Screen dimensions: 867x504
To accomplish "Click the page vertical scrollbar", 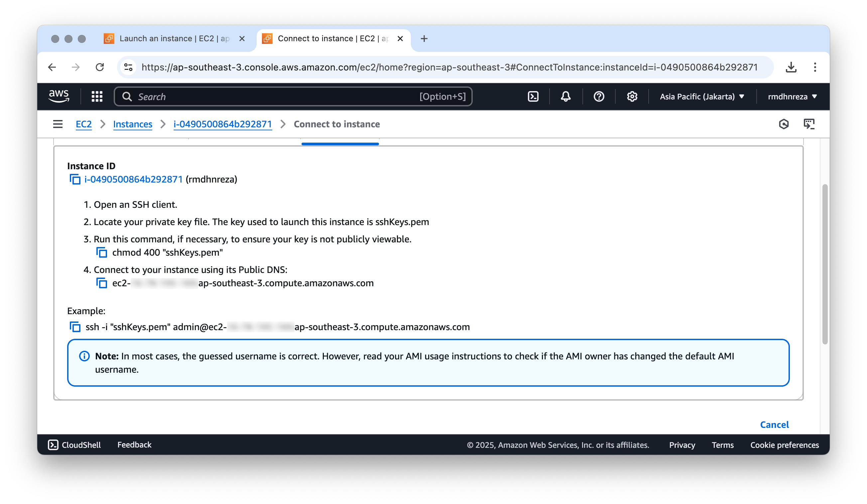I will [825, 264].
